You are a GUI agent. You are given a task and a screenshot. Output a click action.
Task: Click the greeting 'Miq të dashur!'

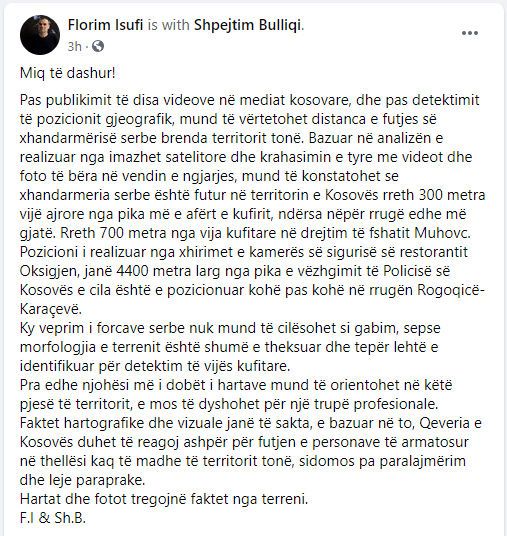point(68,73)
